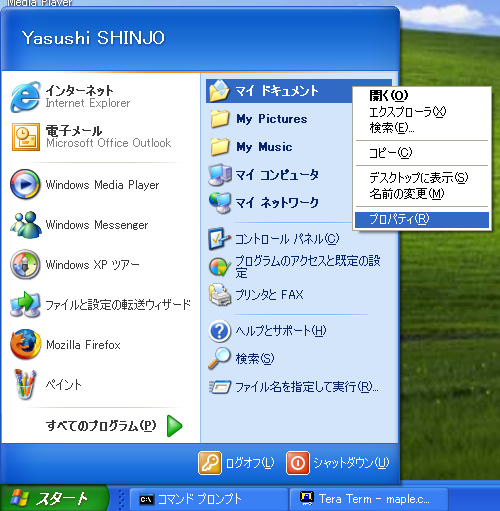Screen dimensions: 500x511
Task: Click コントロール パネル(C) text
Action: pos(287,239)
